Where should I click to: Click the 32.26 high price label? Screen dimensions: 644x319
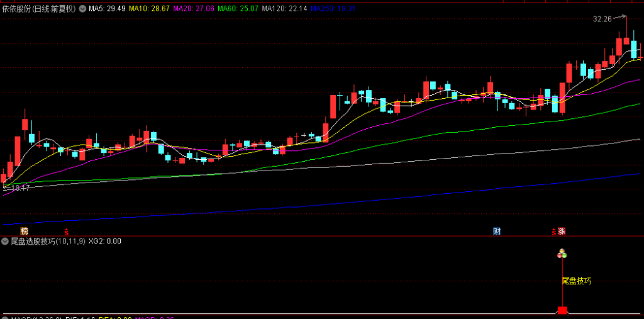(602, 19)
